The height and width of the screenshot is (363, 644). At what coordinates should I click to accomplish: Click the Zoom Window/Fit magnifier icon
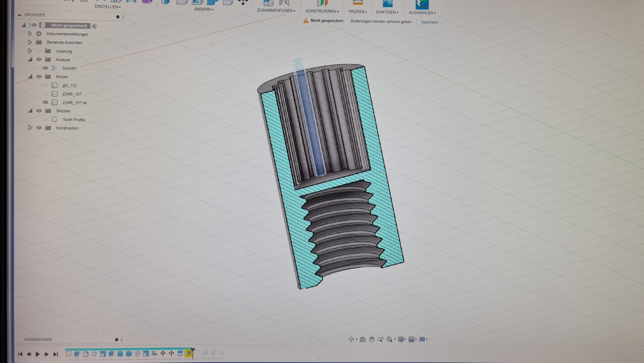tap(389, 339)
